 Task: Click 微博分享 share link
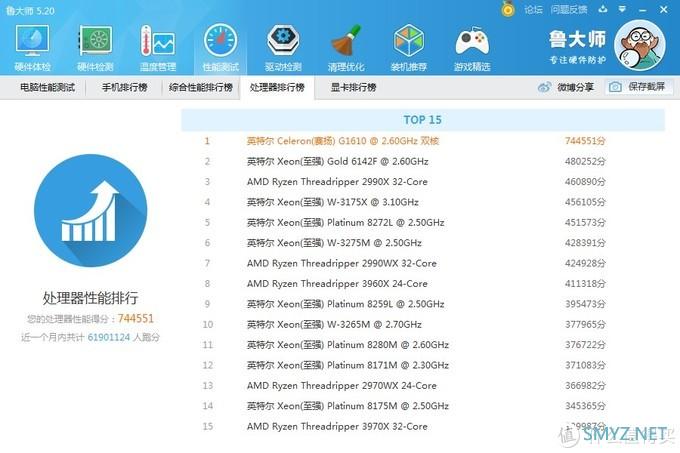pyautogui.click(x=575, y=87)
